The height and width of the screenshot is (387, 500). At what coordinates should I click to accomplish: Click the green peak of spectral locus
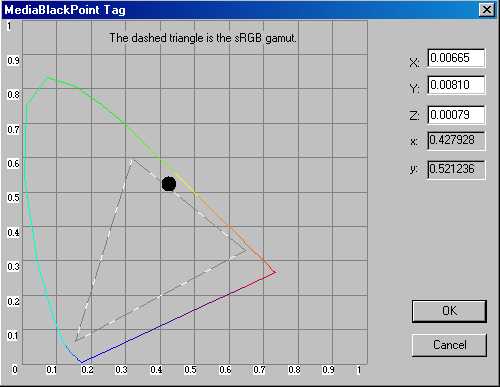coord(48,77)
